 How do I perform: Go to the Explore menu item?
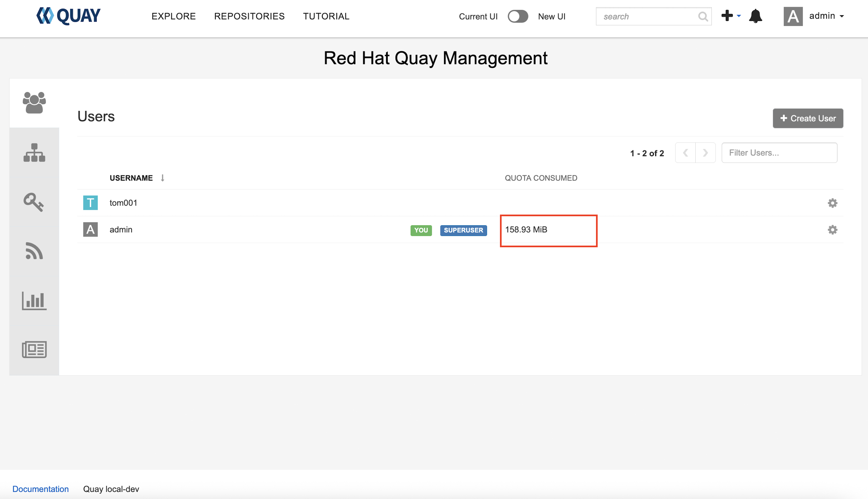174,16
